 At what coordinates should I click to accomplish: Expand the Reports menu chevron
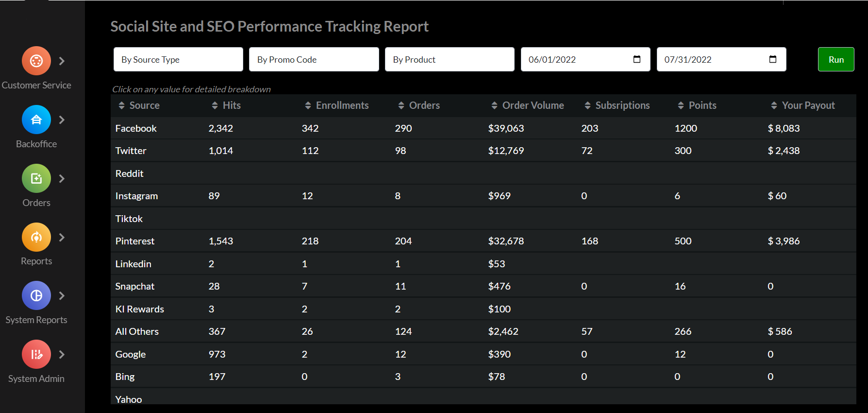pos(62,237)
